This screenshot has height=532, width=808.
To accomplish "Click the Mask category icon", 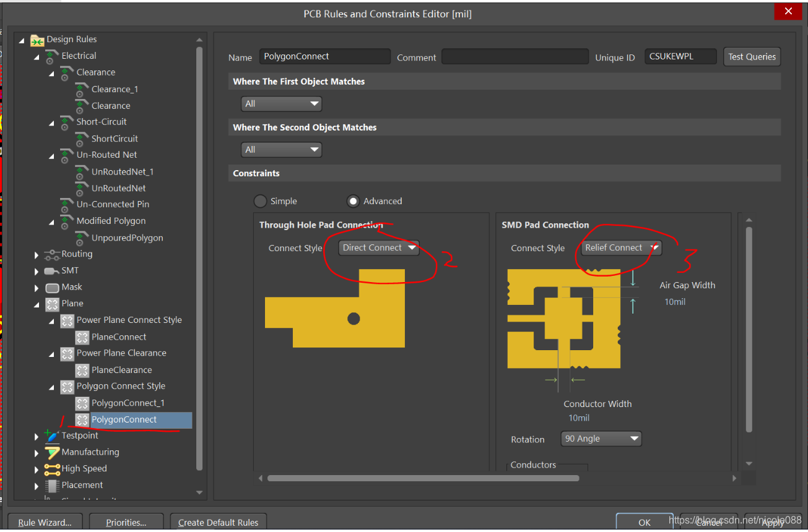I will (52, 288).
